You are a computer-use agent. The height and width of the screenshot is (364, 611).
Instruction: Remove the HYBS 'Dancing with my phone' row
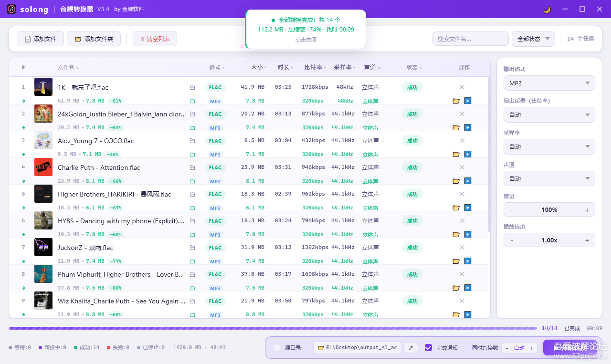coord(462,220)
